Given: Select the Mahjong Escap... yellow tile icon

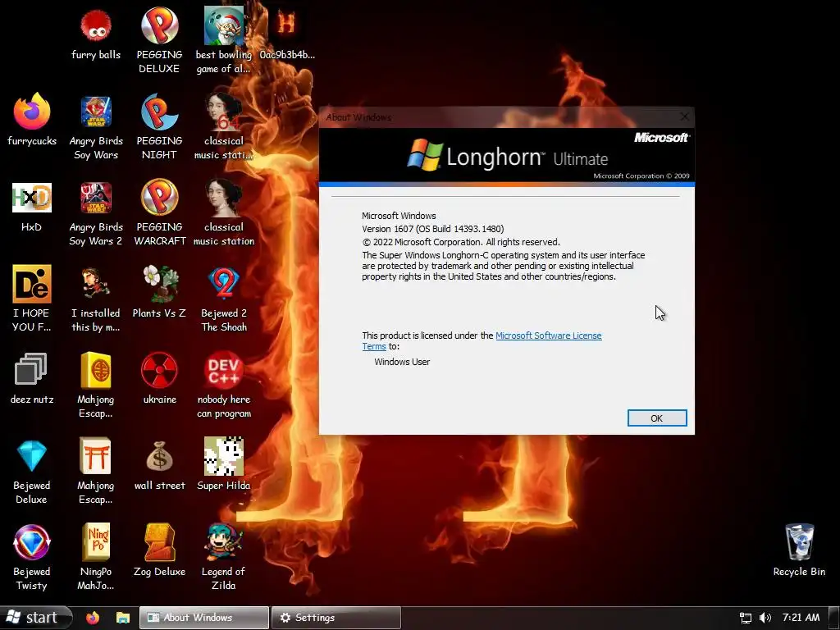Looking at the screenshot, I should coord(96,386).
